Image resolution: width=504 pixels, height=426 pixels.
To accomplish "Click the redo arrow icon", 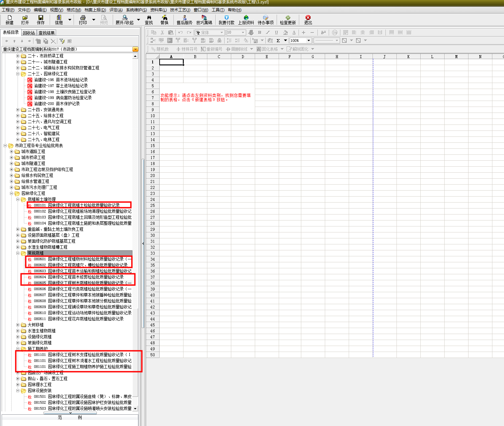I will [x=189, y=33].
